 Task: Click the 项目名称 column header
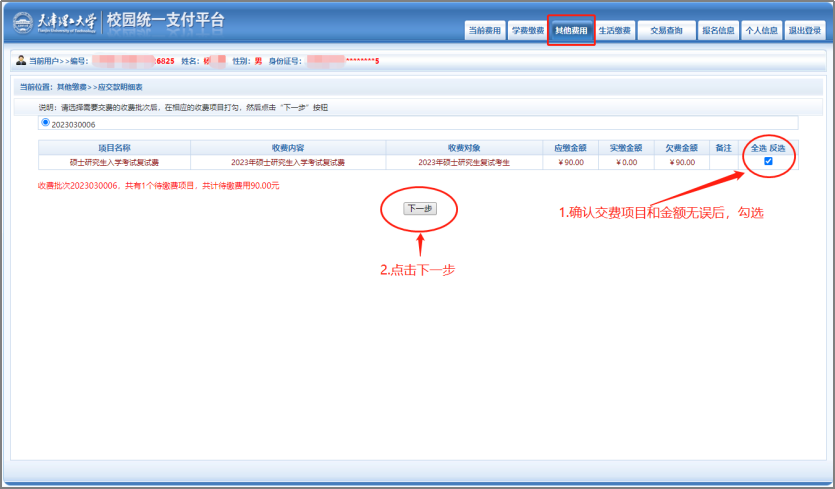(114, 148)
